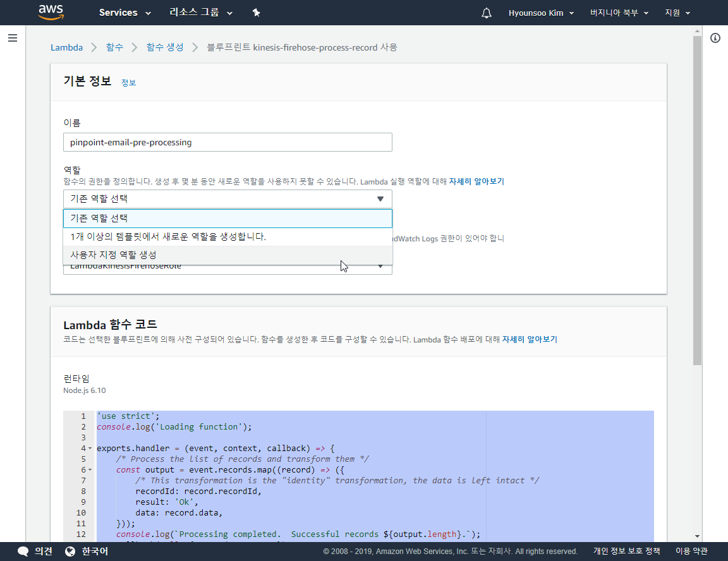Image resolution: width=728 pixels, height=561 pixels.
Task: Click scrollbar up arrow
Action: [698, 31]
